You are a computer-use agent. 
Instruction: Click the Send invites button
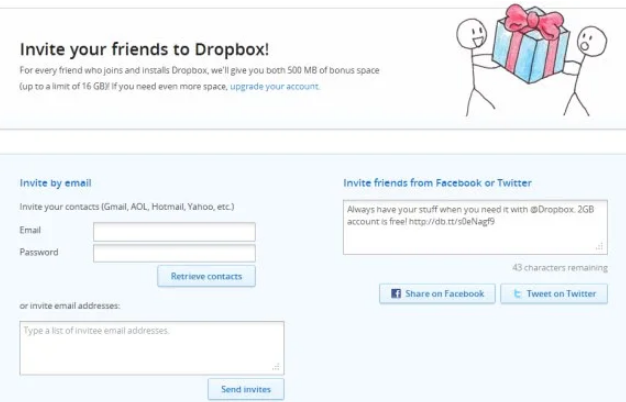tap(246, 389)
